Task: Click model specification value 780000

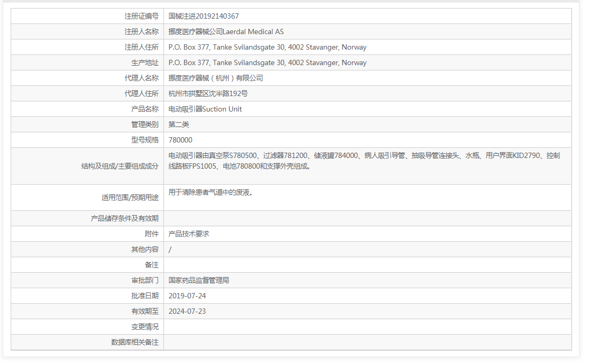Action: pos(180,140)
